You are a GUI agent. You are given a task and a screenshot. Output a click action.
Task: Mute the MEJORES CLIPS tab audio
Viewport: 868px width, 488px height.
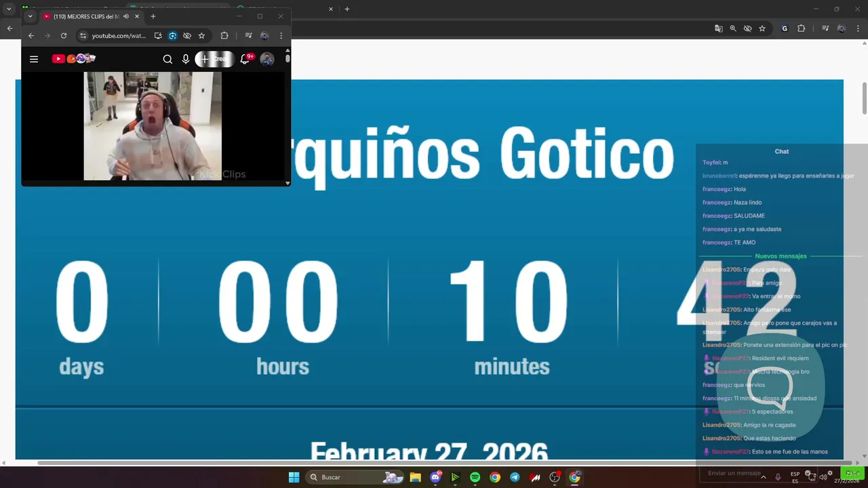[x=126, y=16]
